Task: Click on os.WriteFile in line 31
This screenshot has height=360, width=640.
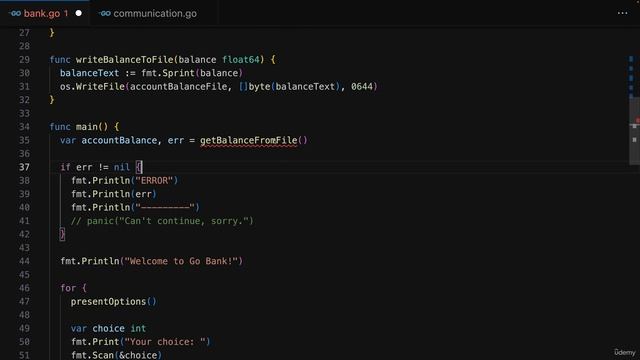Action: point(92,87)
